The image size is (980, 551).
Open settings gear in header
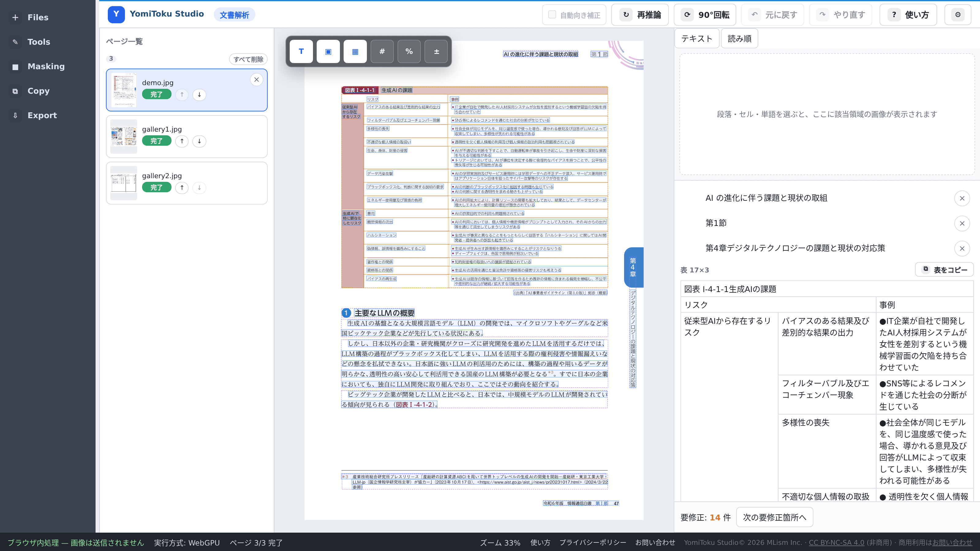point(958,15)
